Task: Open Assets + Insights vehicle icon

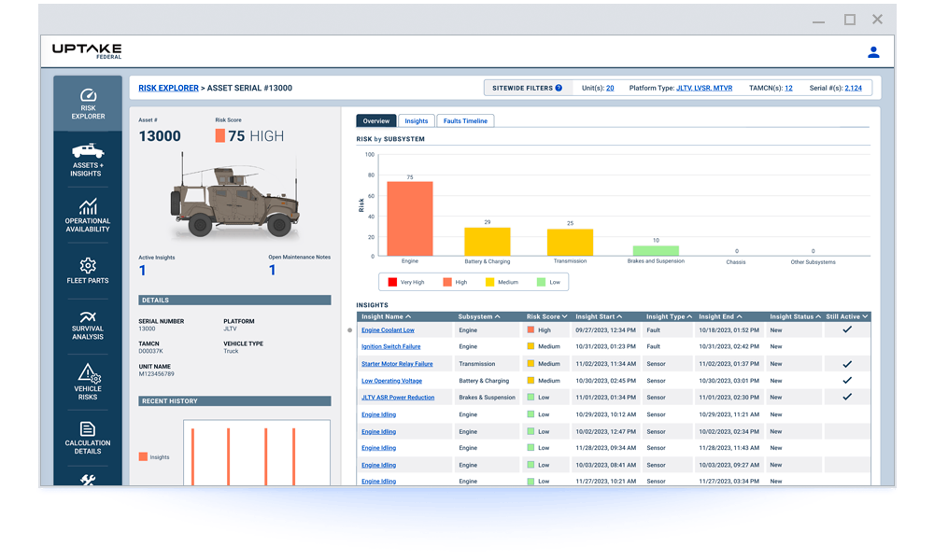Action: pyautogui.click(x=88, y=150)
